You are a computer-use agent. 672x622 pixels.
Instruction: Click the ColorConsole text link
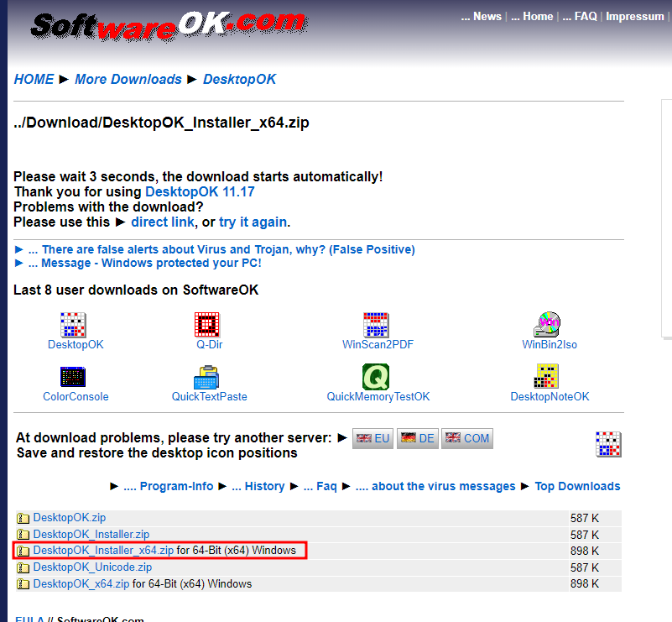pos(76,396)
